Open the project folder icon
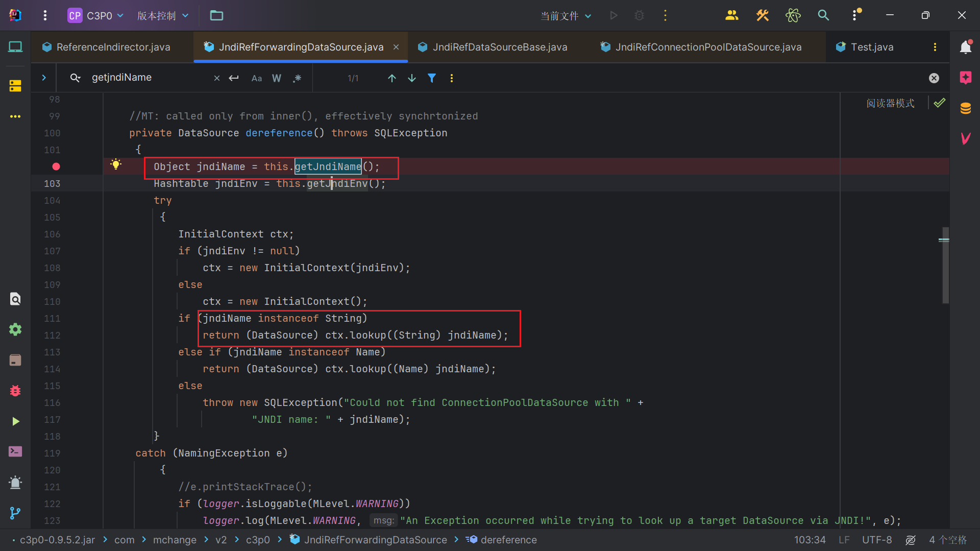 tap(216, 15)
